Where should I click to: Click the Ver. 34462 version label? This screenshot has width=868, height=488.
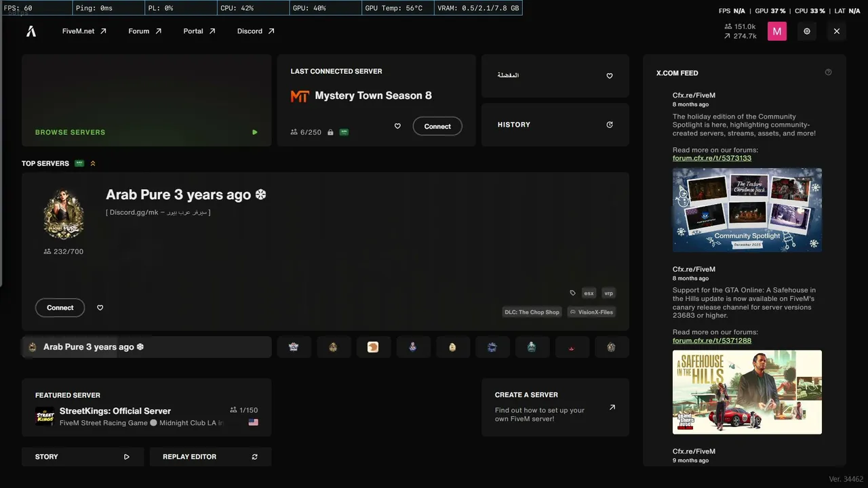[846, 479]
